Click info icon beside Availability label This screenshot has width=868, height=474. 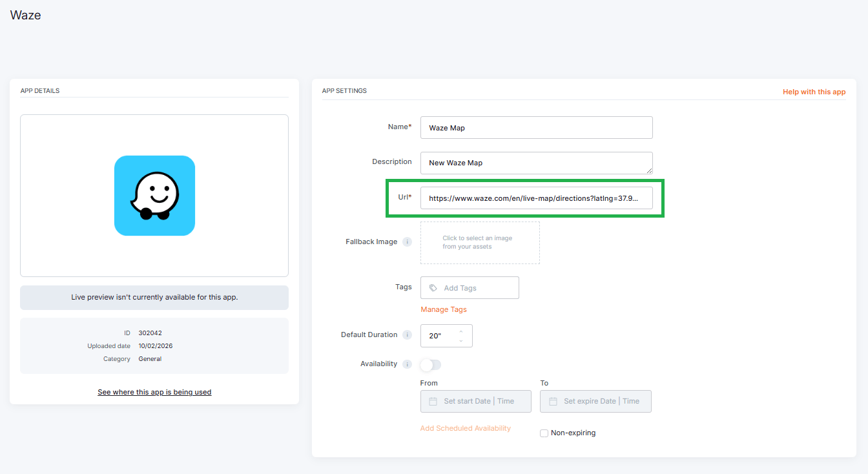click(407, 364)
